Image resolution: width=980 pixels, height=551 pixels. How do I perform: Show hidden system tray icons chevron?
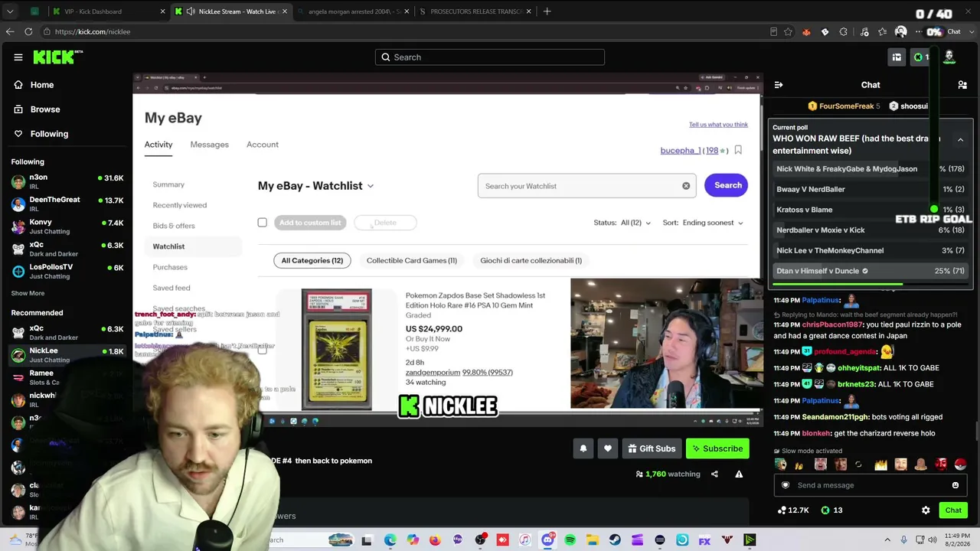tap(887, 540)
